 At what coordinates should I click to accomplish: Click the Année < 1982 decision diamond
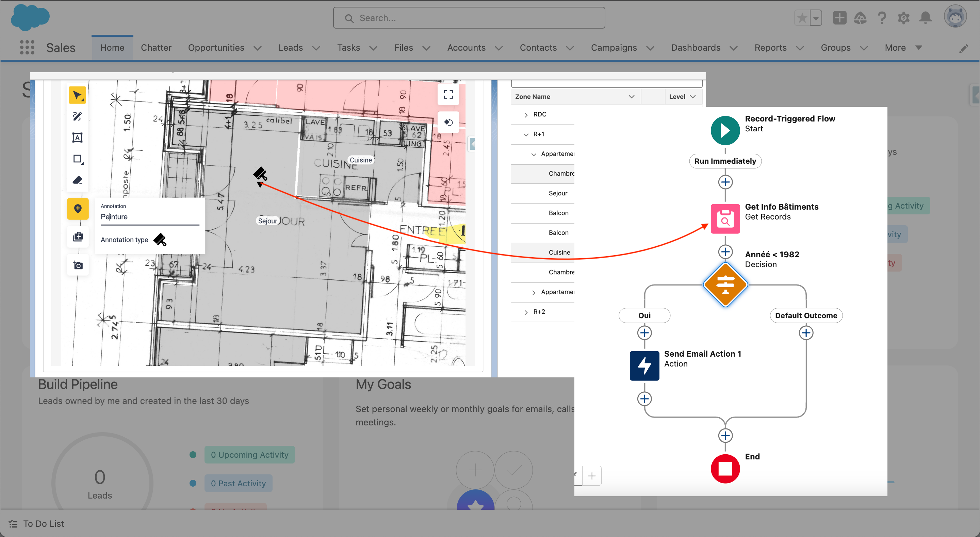[725, 285]
